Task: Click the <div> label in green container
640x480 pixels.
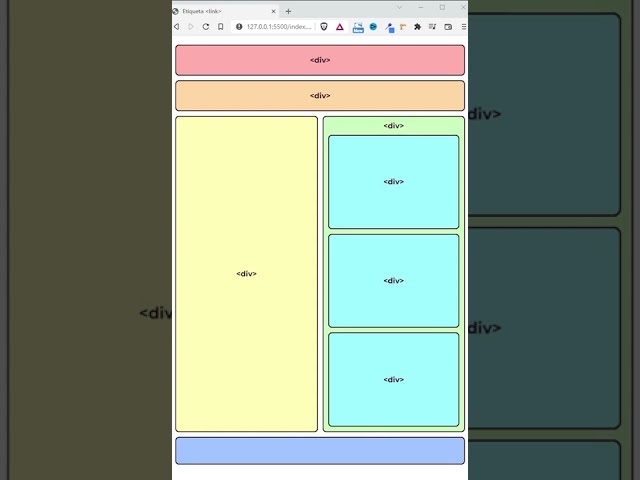Action: coord(393,126)
